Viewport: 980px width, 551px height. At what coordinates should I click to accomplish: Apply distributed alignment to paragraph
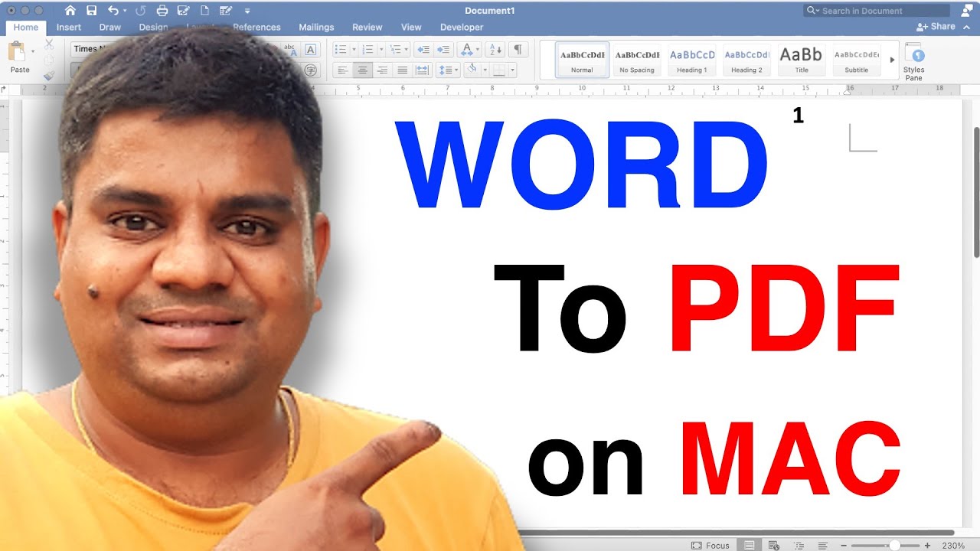tap(422, 70)
